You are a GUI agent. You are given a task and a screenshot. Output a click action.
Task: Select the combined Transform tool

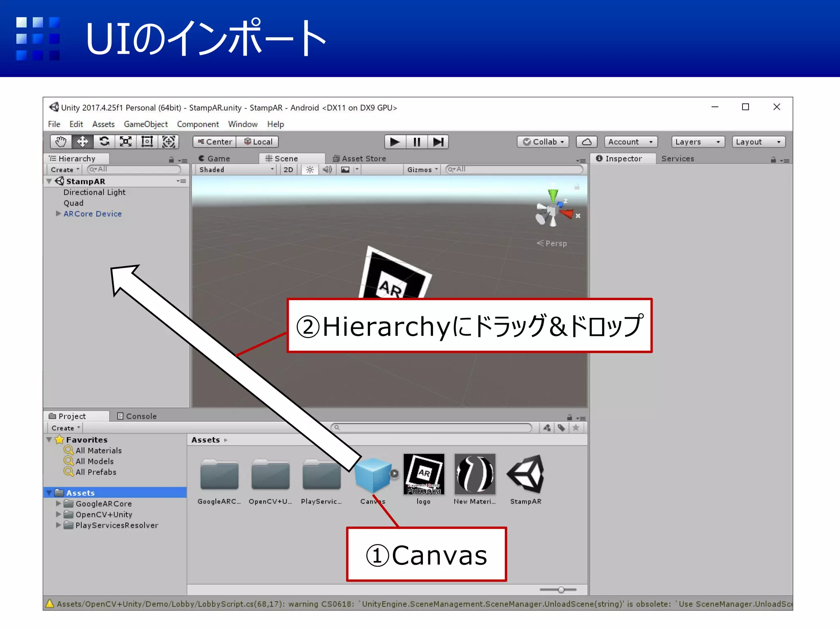click(169, 142)
